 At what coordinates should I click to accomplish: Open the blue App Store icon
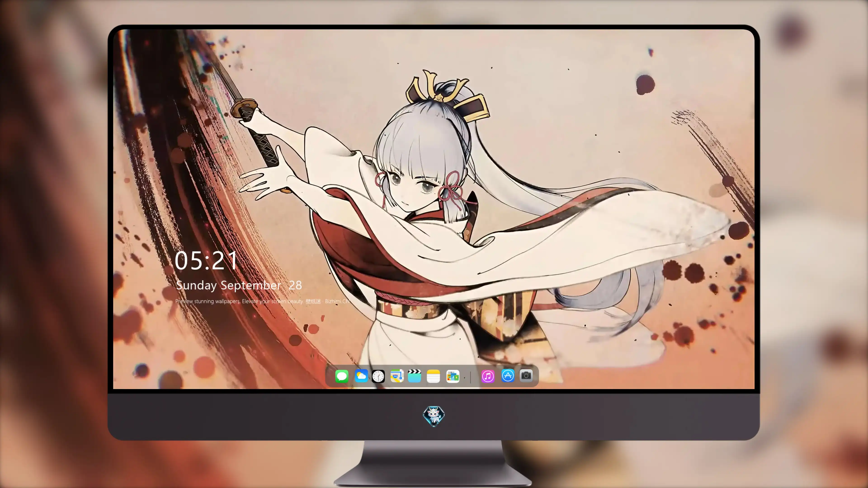[508, 375]
